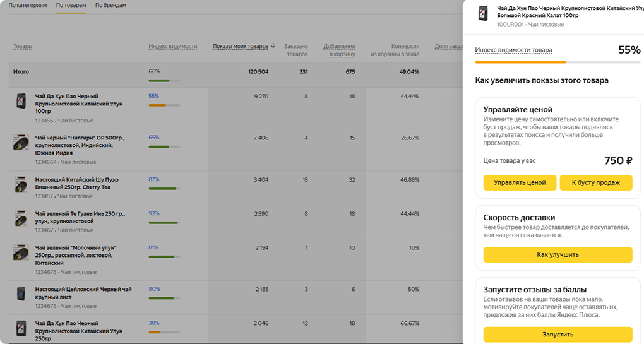Select the По товарам tab

(71, 6)
